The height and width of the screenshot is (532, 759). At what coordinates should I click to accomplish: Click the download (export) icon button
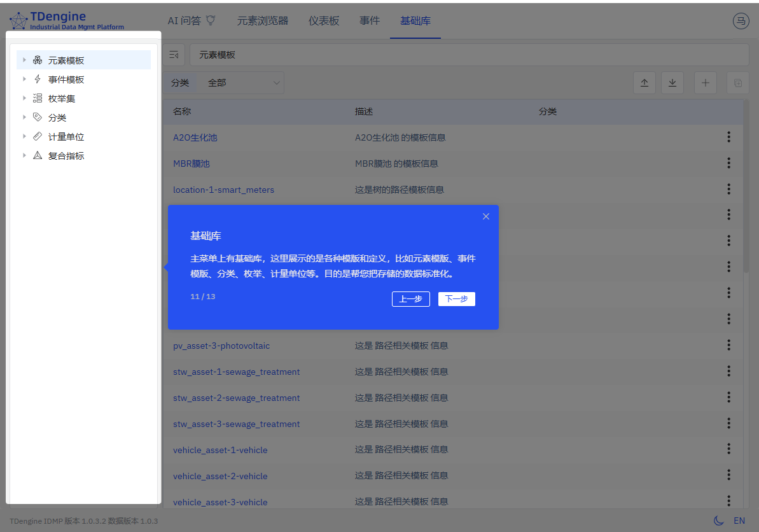672,83
